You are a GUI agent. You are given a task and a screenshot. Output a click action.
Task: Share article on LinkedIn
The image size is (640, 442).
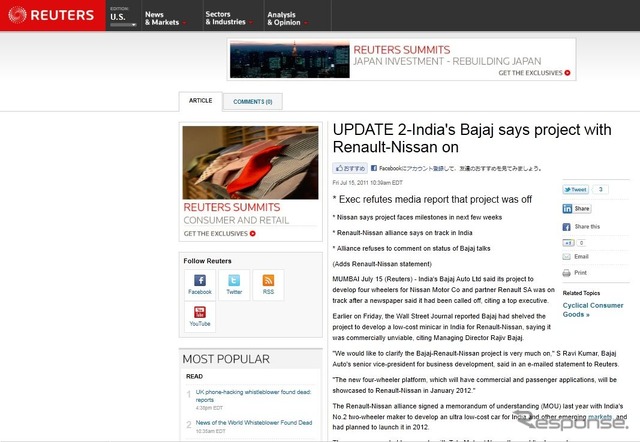577,209
